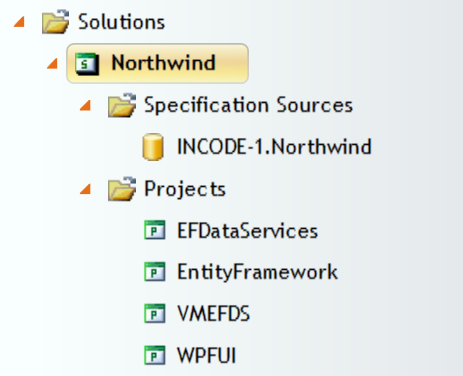The width and height of the screenshot is (463, 376).
Task: Click the Projects folder icon
Action: [x=122, y=189]
